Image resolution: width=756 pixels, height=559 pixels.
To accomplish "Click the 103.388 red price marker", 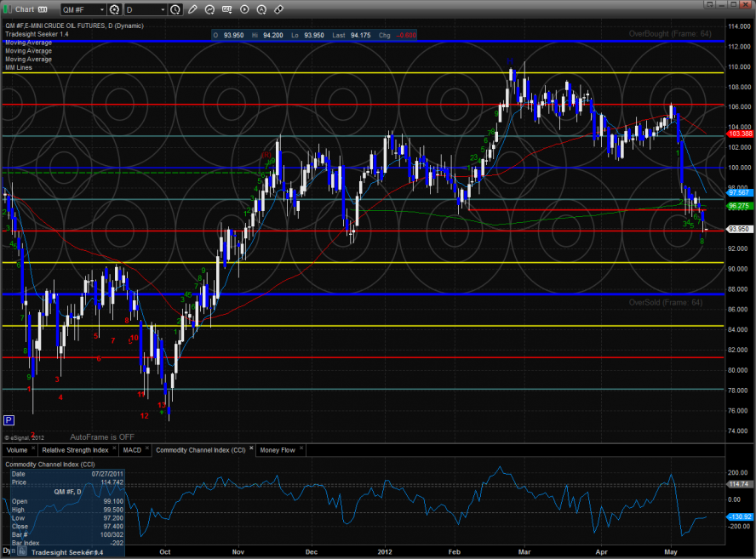I will tap(739, 134).
